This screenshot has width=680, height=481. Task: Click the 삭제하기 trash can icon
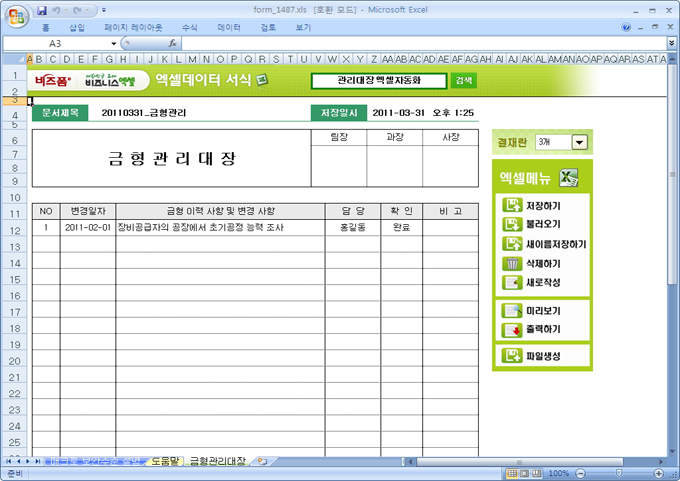[x=512, y=263]
